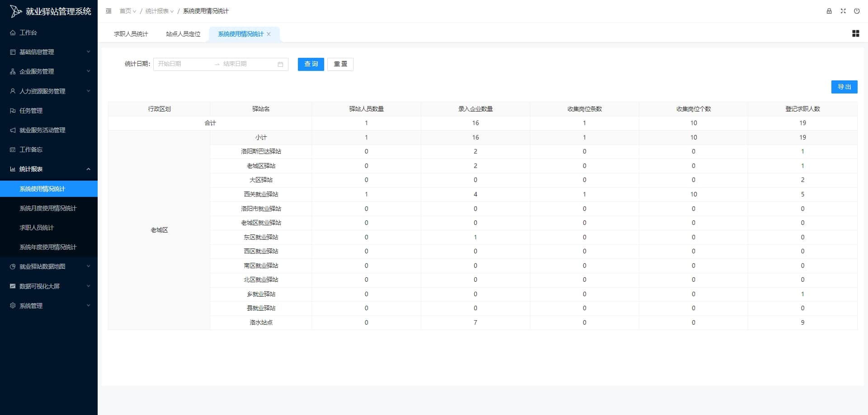Switch to 求职人员统计 tab

[x=131, y=34]
